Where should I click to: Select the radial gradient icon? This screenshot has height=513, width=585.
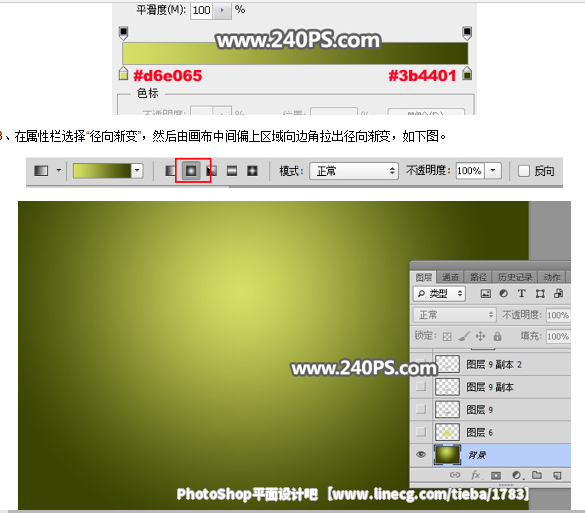pos(191,171)
